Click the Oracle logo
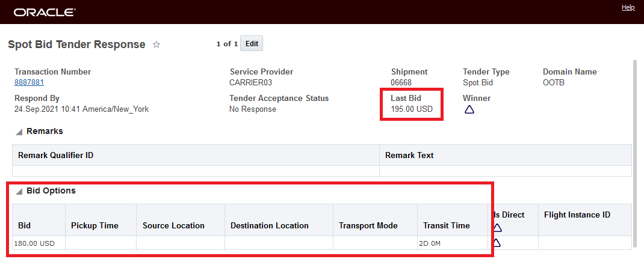Image resolution: width=644 pixels, height=265 pixels. [45, 12]
